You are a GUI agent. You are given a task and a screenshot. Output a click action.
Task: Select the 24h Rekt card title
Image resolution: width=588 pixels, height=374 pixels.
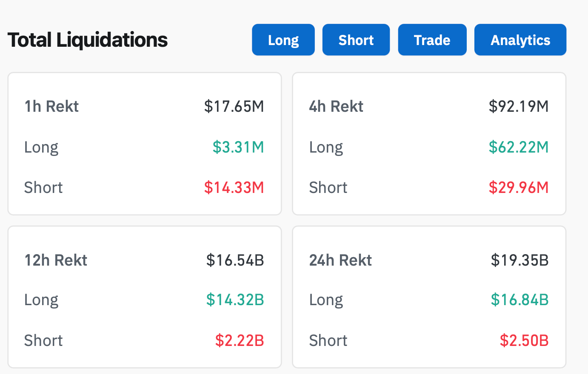pos(340,260)
